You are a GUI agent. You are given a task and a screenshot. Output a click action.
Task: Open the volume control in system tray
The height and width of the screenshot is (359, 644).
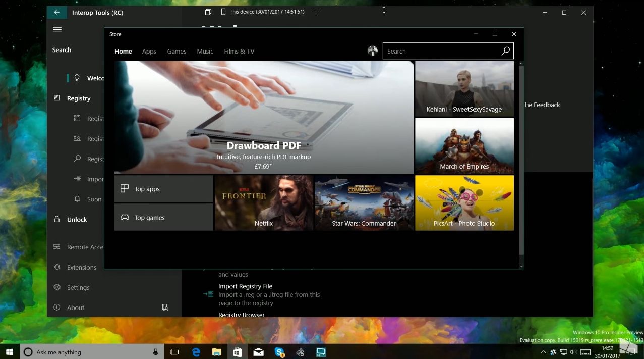(x=573, y=352)
